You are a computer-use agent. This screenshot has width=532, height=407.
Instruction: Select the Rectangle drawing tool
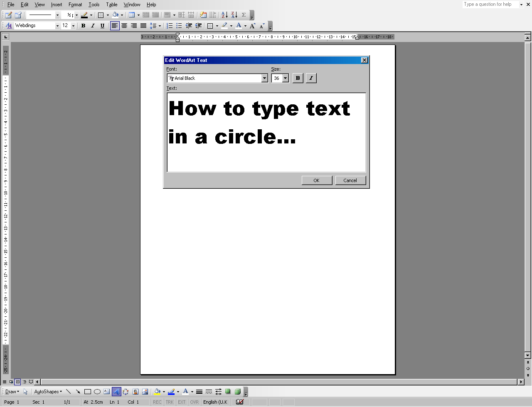[88, 392]
